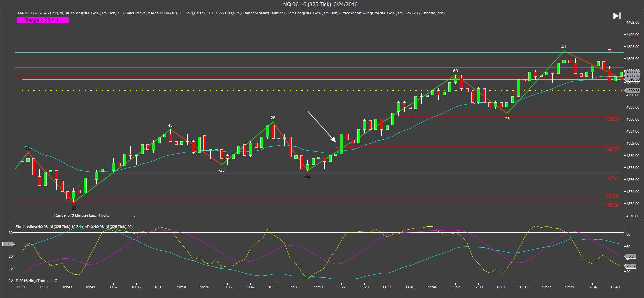The height and width of the screenshot is (298, 644).
Task: Click swing label -25 near 12:07
Action: (506, 119)
